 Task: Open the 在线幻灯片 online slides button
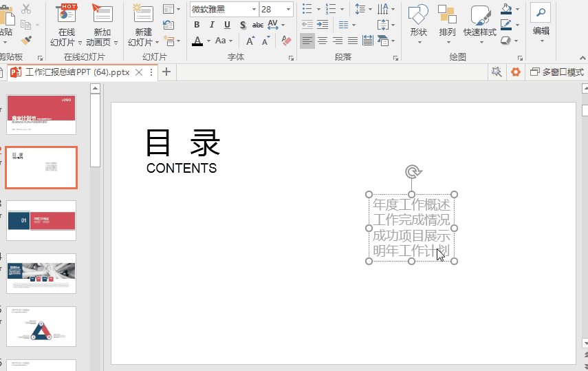pos(67,25)
